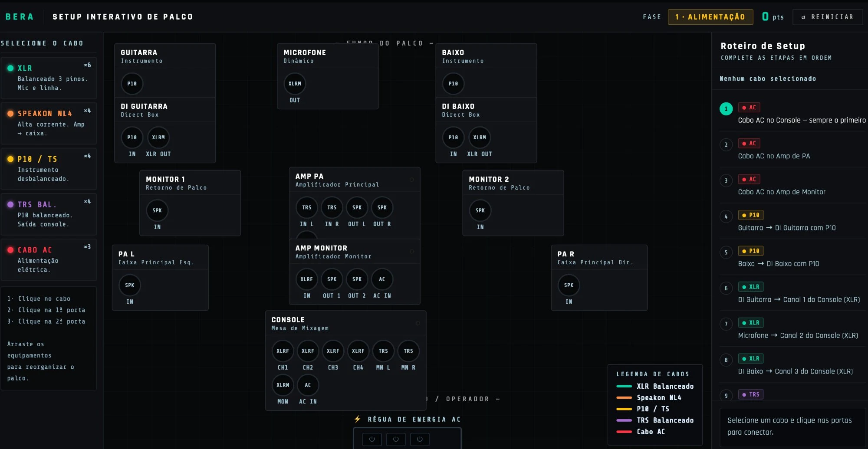Click the P10 port on Guitarra
Image resolution: width=868 pixels, height=449 pixels.
click(132, 84)
